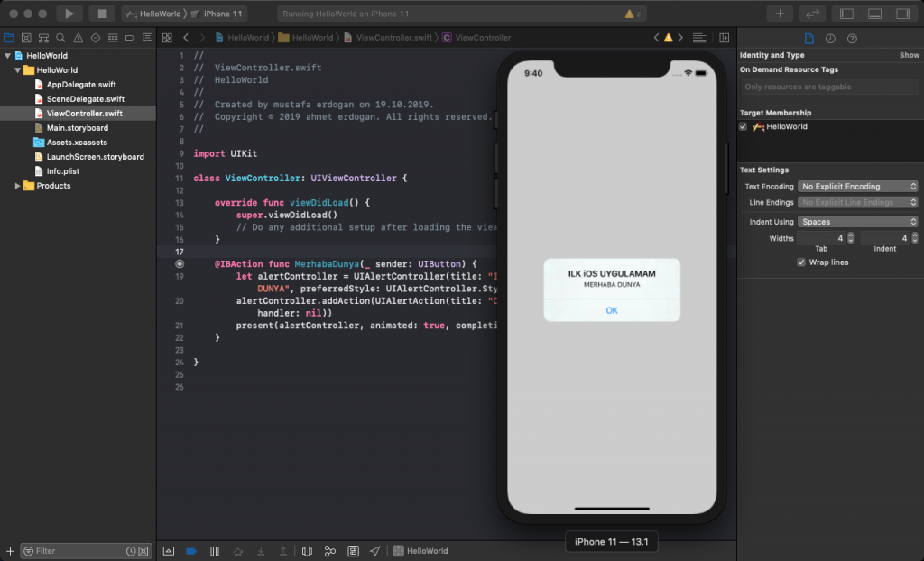Switch to the Source Control navigator
Viewport: 924px width, 561px height.
tap(26, 38)
